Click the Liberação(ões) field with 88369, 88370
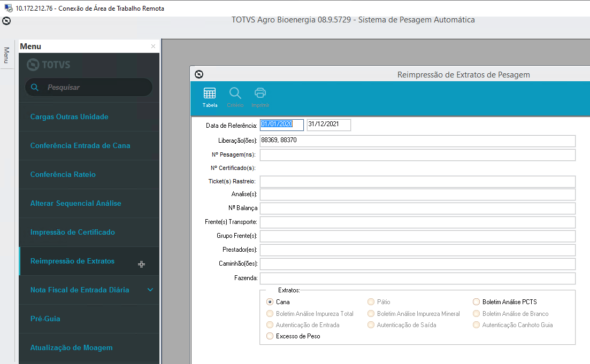 pos(418,141)
